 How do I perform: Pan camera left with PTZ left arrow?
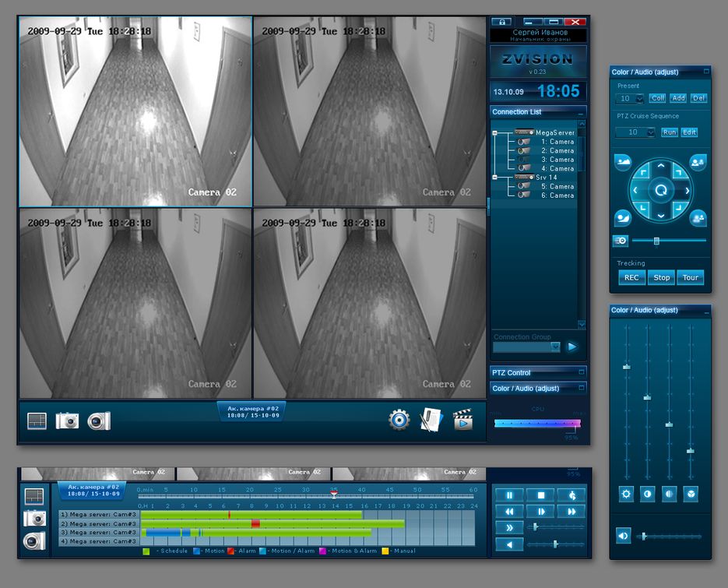coord(635,191)
